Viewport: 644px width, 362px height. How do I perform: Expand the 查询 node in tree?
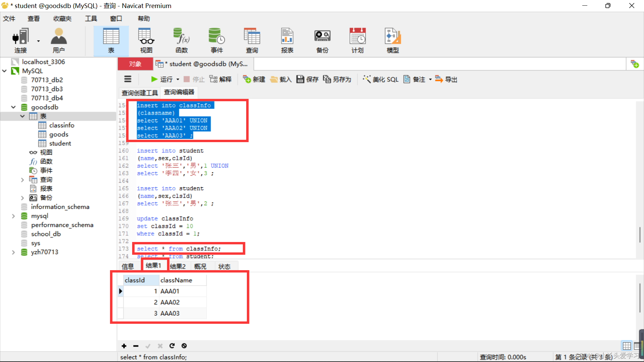[22, 180]
